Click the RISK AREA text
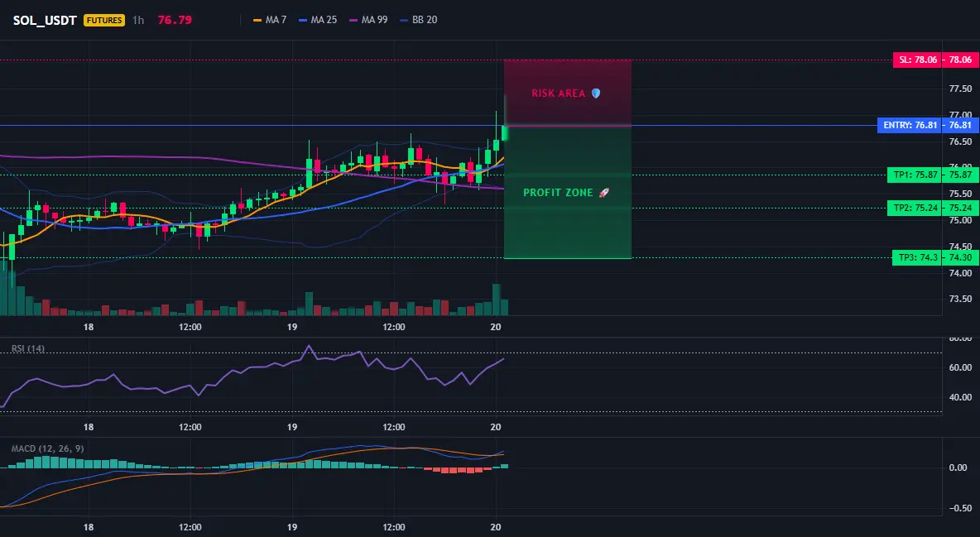980x537 pixels. click(x=558, y=93)
